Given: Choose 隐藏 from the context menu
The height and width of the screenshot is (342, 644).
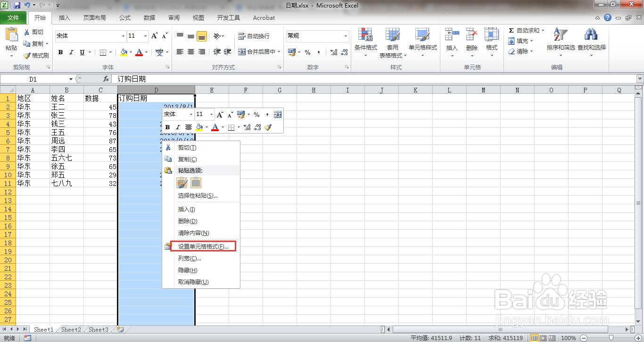Looking at the screenshot, I should (201, 270).
